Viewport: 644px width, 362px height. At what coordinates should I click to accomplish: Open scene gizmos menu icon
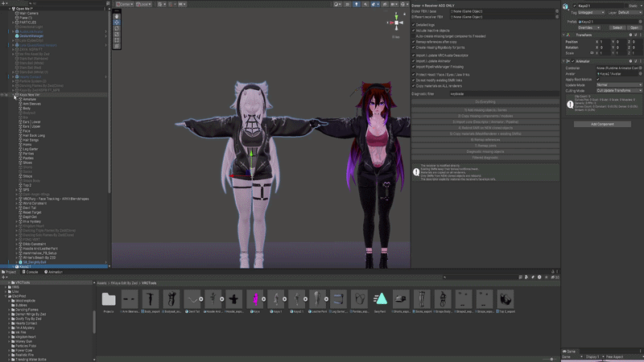click(x=403, y=4)
